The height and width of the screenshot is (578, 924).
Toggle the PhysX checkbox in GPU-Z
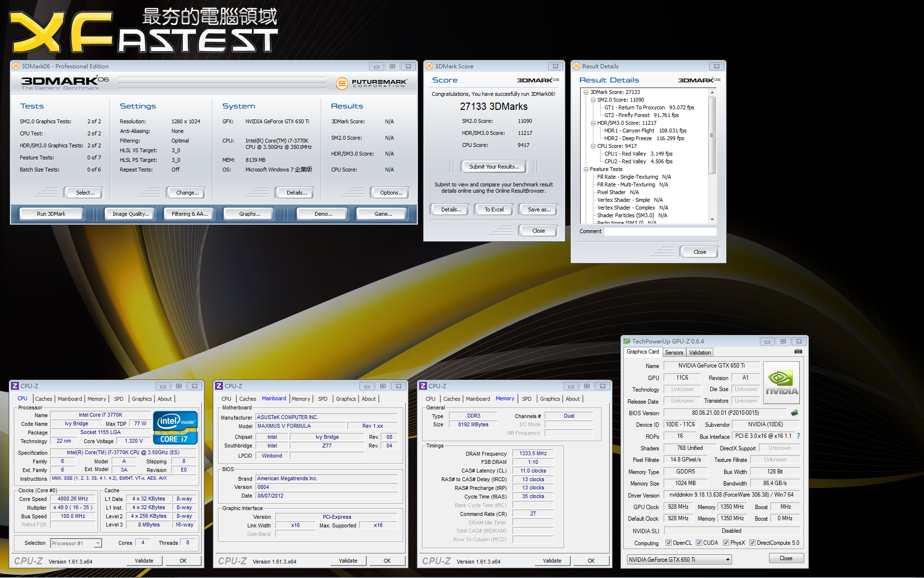pyautogui.click(x=726, y=543)
